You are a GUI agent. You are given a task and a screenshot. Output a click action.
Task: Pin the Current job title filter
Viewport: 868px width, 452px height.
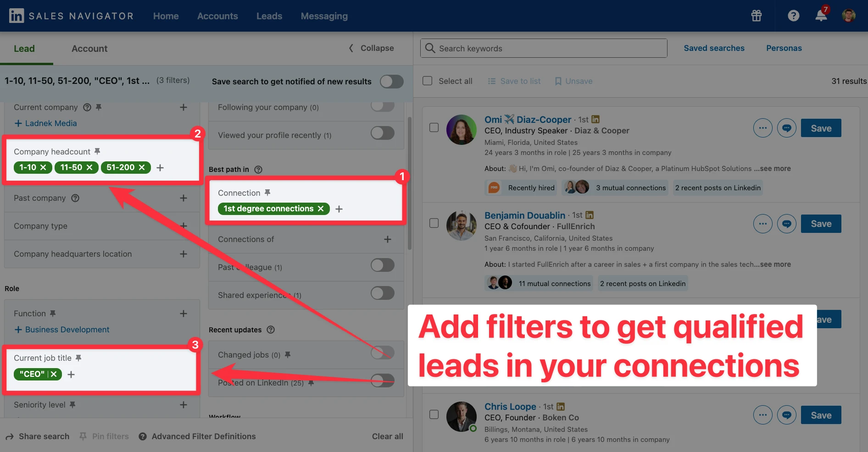point(78,358)
